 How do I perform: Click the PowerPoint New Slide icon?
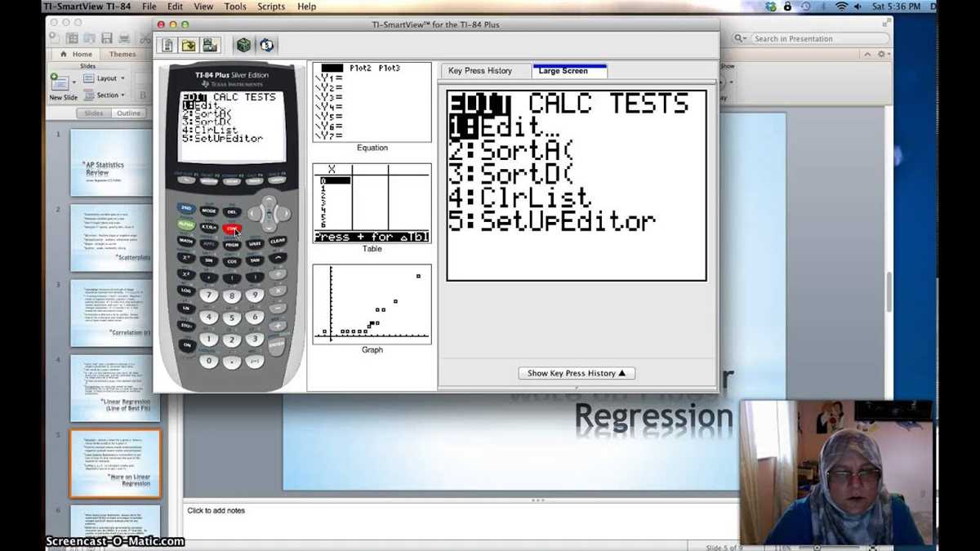click(60, 82)
